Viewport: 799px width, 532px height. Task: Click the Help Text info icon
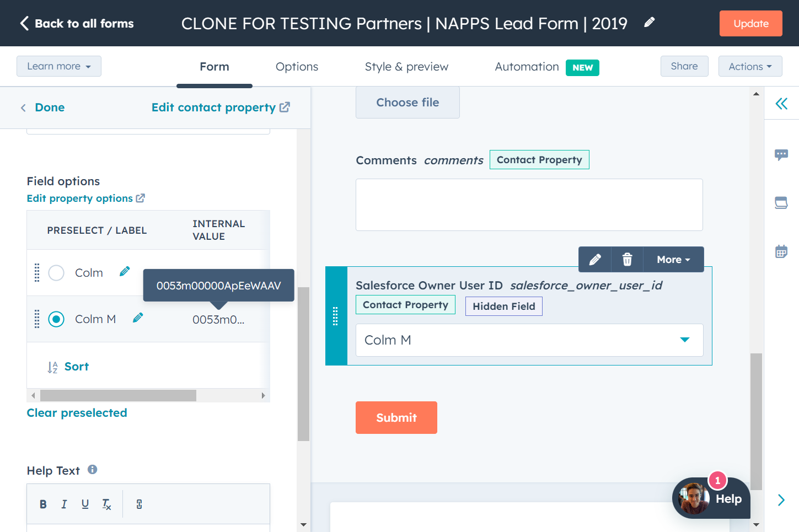click(x=93, y=470)
